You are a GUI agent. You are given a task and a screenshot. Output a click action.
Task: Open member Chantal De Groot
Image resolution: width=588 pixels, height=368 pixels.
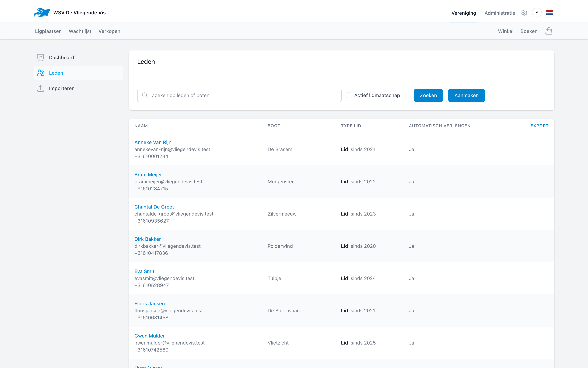pyautogui.click(x=154, y=207)
